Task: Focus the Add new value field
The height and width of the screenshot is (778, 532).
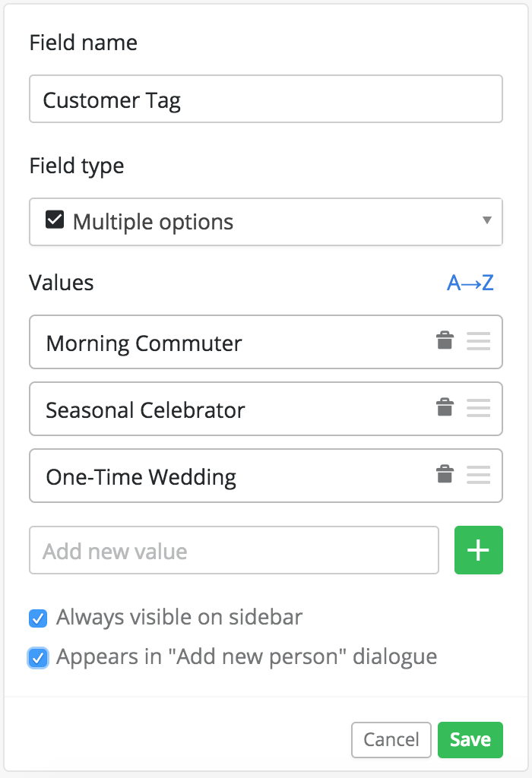Action: (x=234, y=550)
